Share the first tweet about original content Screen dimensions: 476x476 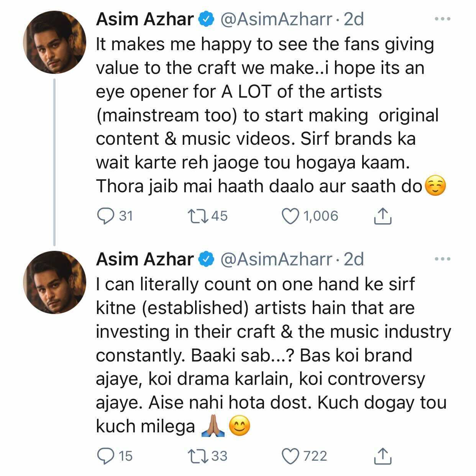point(382,216)
